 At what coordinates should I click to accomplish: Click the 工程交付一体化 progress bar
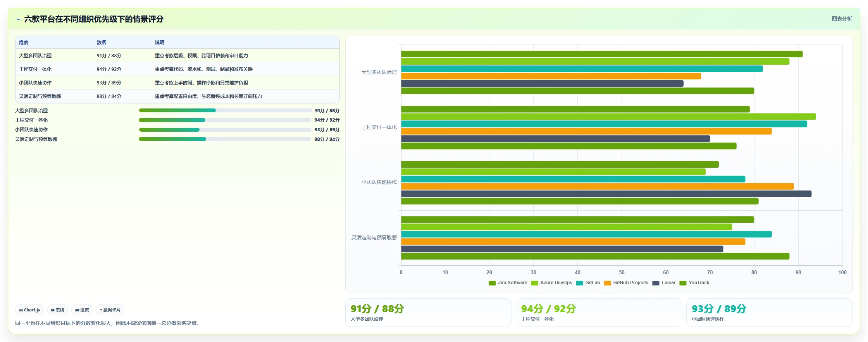(x=225, y=120)
